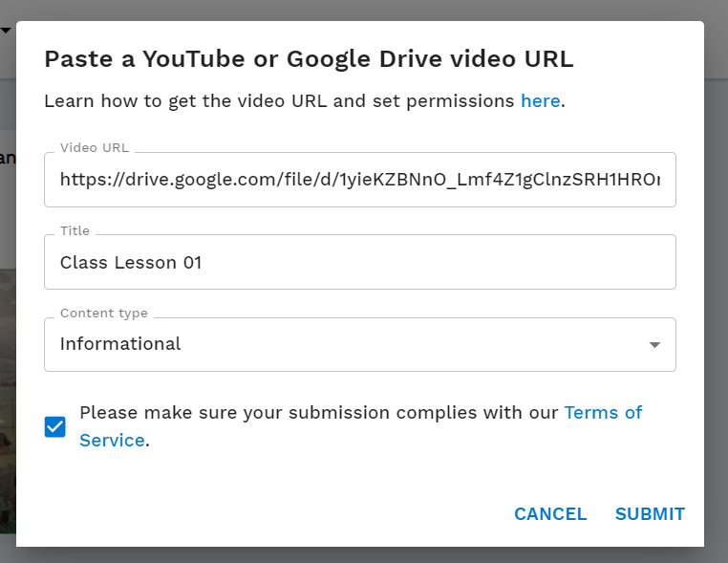Open the 'here' link for URL instructions
The image size is (728, 563).
540,101
